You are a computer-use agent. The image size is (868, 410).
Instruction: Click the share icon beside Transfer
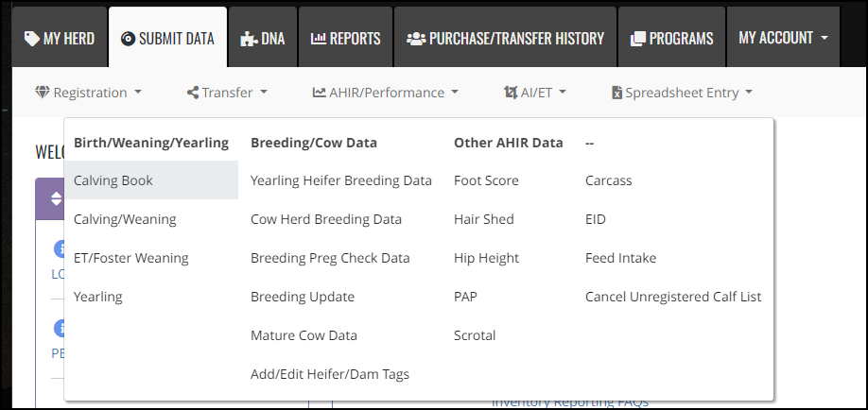click(x=193, y=93)
